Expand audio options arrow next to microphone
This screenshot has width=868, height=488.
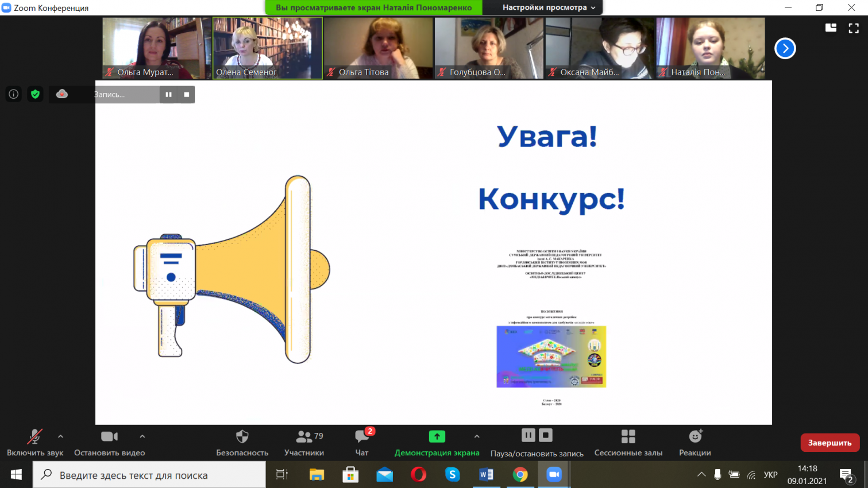[x=60, y=436]
